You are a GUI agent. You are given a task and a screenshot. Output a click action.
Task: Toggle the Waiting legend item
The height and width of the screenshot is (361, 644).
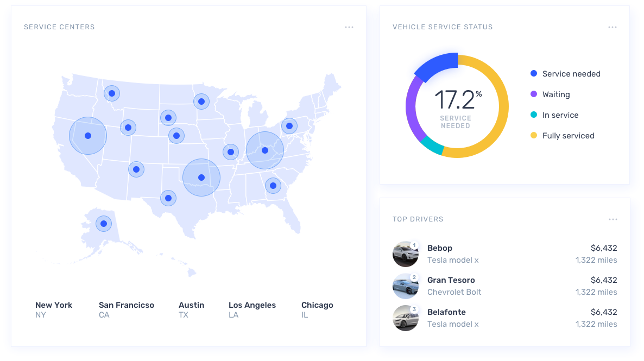click(555, 94)
